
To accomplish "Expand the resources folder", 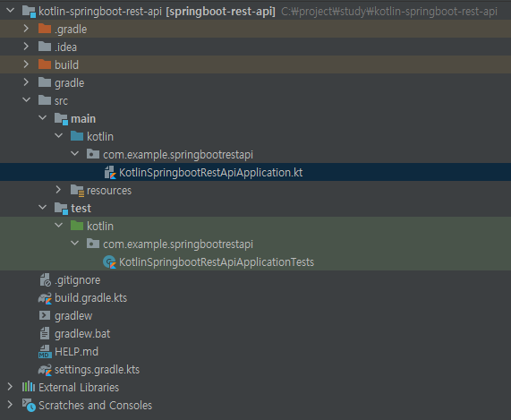I will tap(58, 190).
